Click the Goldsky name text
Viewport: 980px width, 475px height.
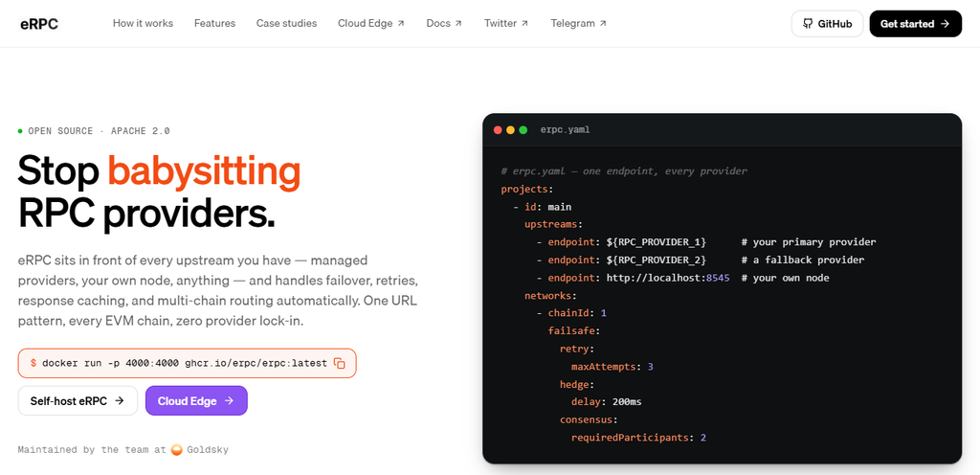point(208,450)
